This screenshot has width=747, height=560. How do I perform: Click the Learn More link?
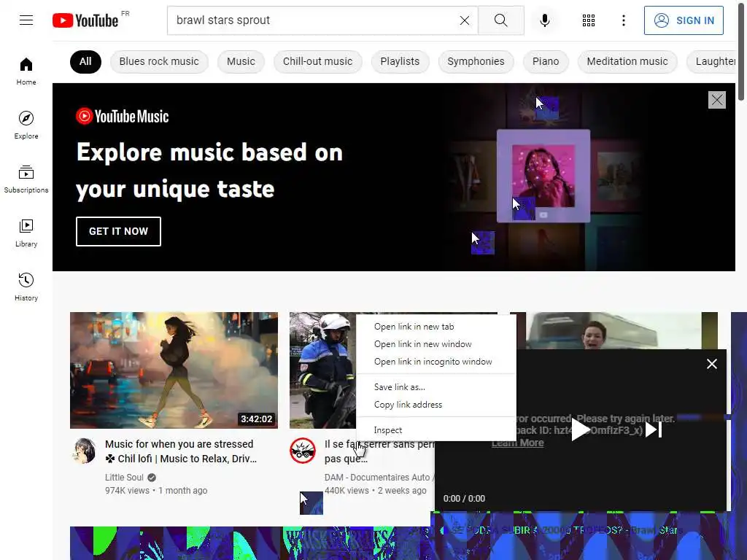point(518,443)
